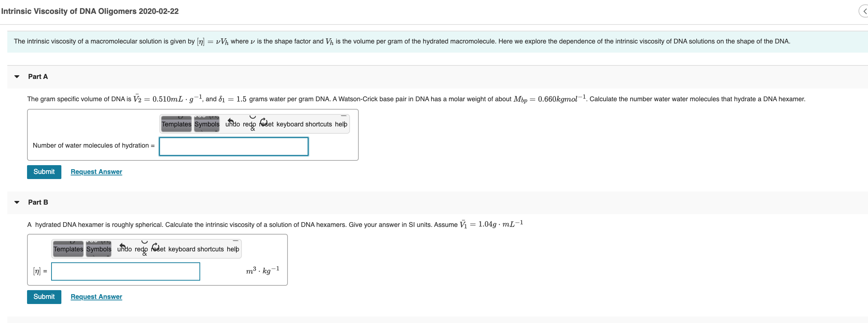This screenshot has height=323, width=868.
Task: Open help in Part B toolbar
Action: tap(233, 249)
